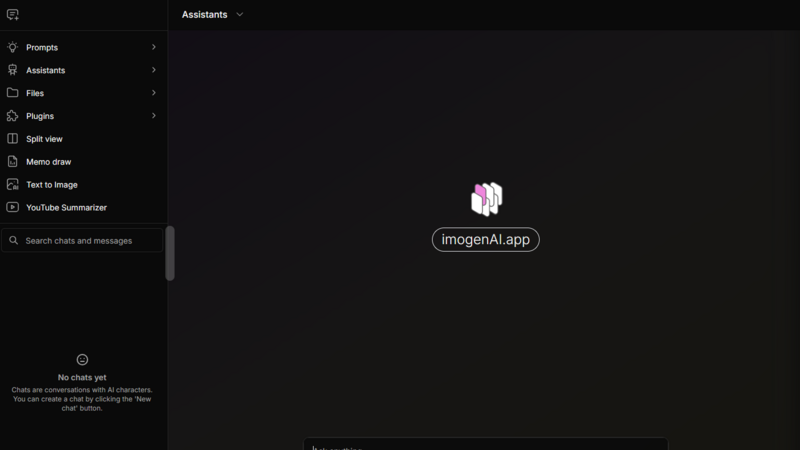
Task: Click the message input box at bottom
Action: (485, 444)
